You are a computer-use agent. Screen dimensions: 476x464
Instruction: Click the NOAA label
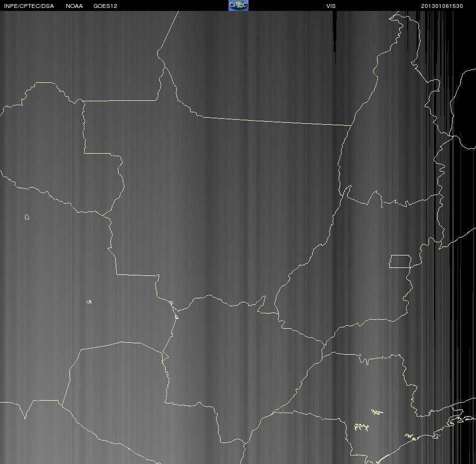pos(74,6)
